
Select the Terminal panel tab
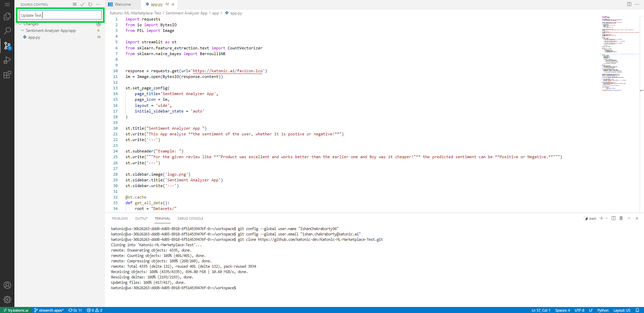click(x=162, y=219)
